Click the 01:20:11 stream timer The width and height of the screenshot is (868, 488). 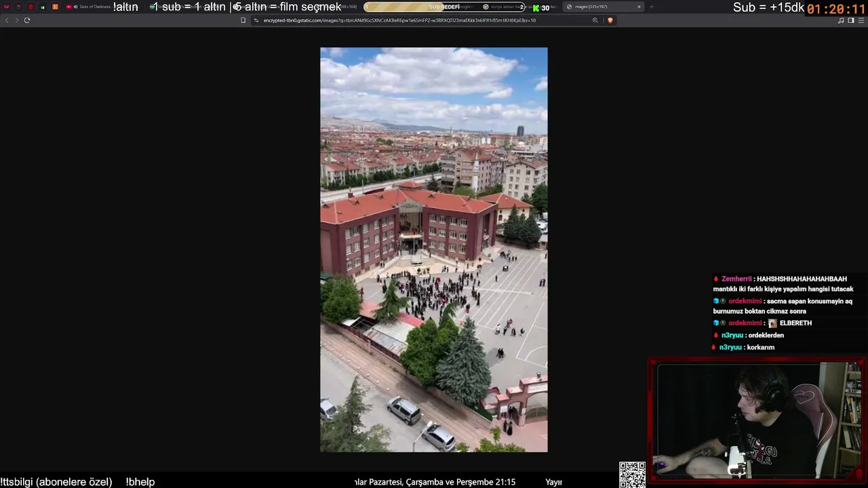836,9
